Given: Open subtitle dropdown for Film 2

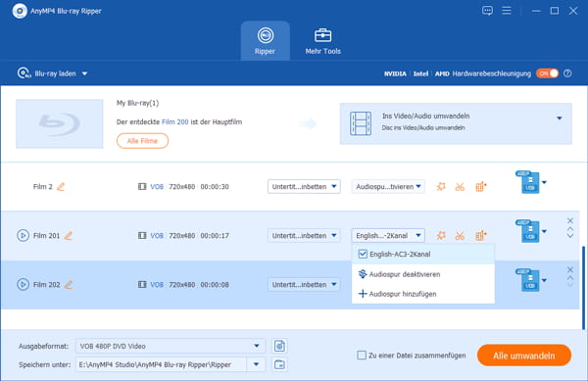Looking at the screenshot, I should pyautogui.click(x=304, y=186).
